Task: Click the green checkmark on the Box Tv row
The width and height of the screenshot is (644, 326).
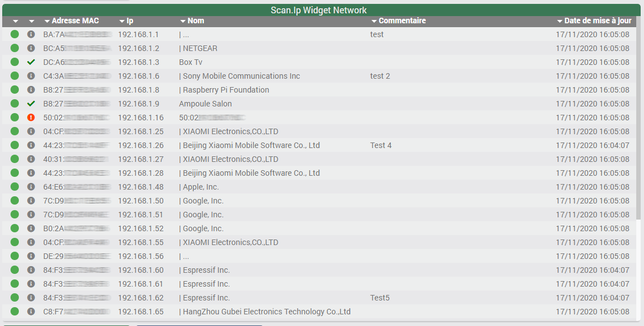Action: [31, 62]
